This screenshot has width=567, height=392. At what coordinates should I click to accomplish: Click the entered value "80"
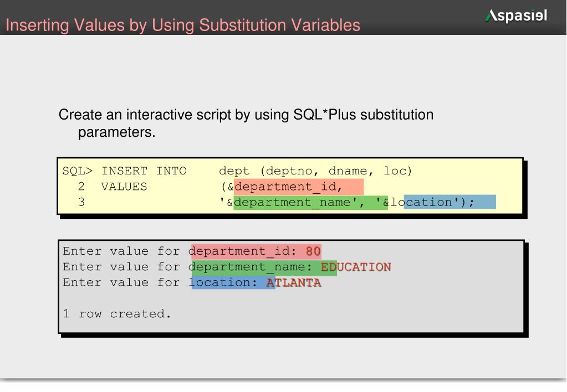[x=313, y=251]
